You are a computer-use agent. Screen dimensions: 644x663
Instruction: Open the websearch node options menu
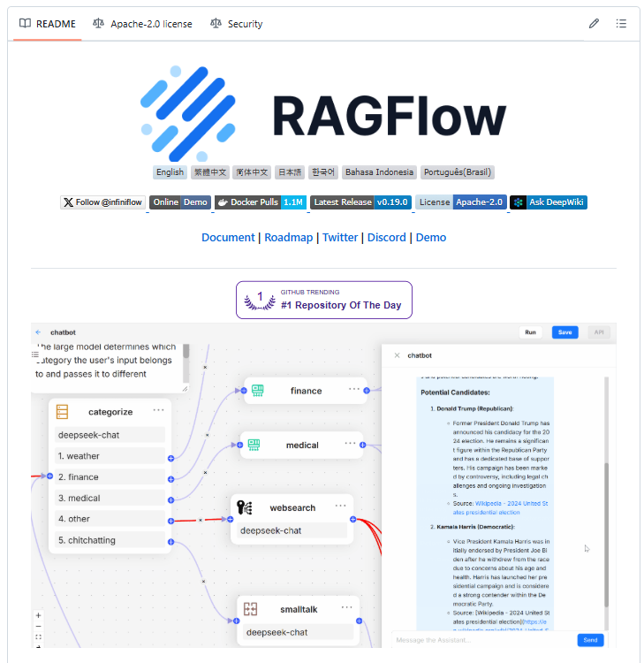(340, 506)
